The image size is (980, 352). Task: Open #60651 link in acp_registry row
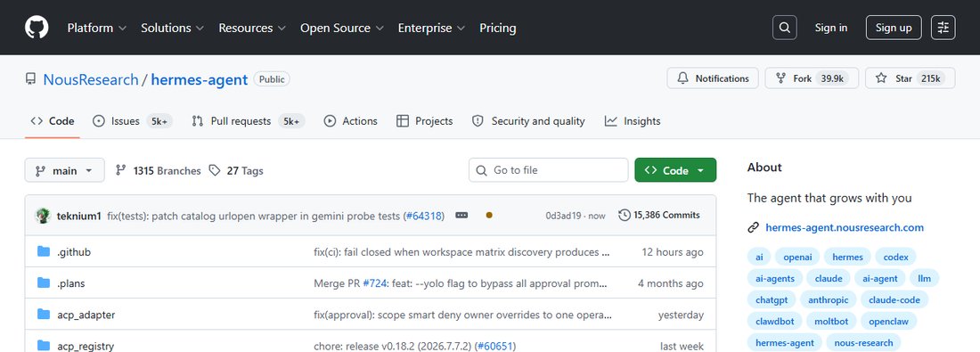[x=495, y=346]
